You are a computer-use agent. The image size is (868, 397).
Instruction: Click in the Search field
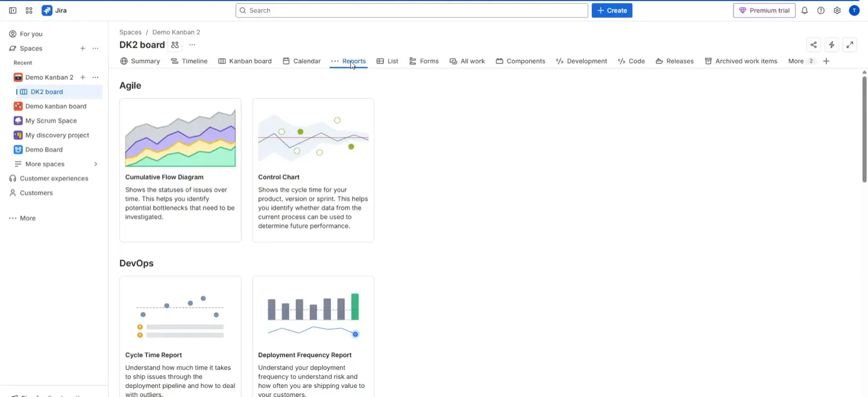[x=412, y=10]
